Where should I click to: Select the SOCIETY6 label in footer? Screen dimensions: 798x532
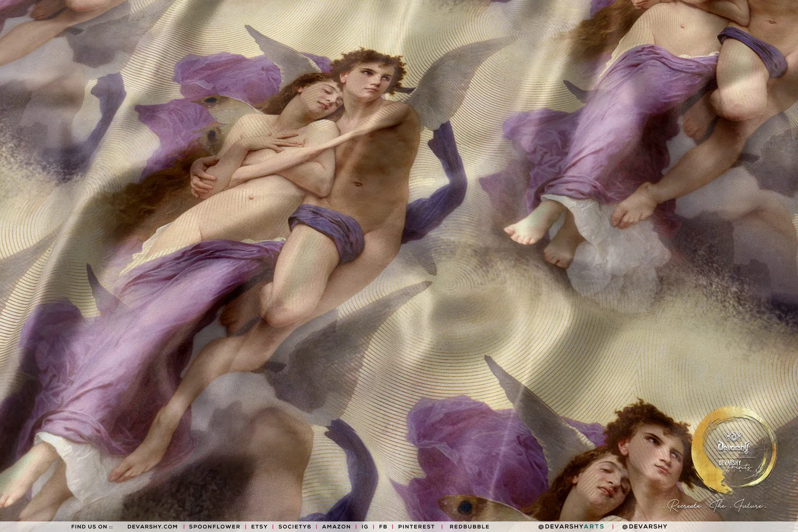coord(295,527)
